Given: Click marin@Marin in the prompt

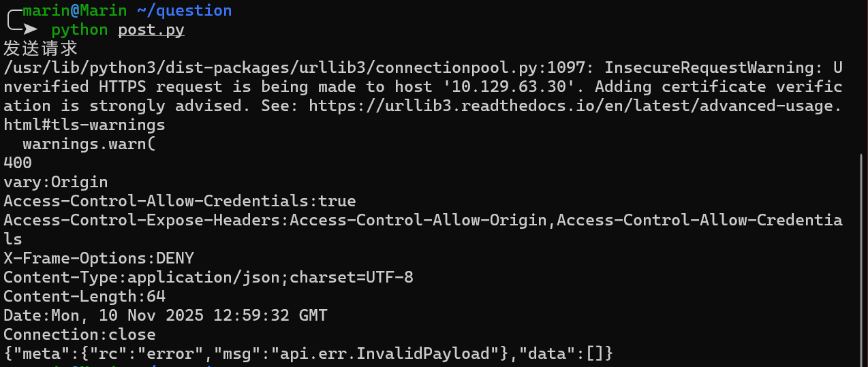Looking at the screenshot, I should (x=80, y=11).
